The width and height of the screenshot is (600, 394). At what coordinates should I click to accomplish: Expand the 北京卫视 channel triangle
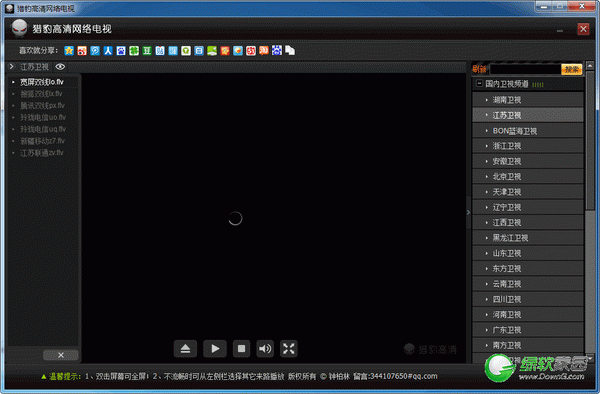[486, 177]
